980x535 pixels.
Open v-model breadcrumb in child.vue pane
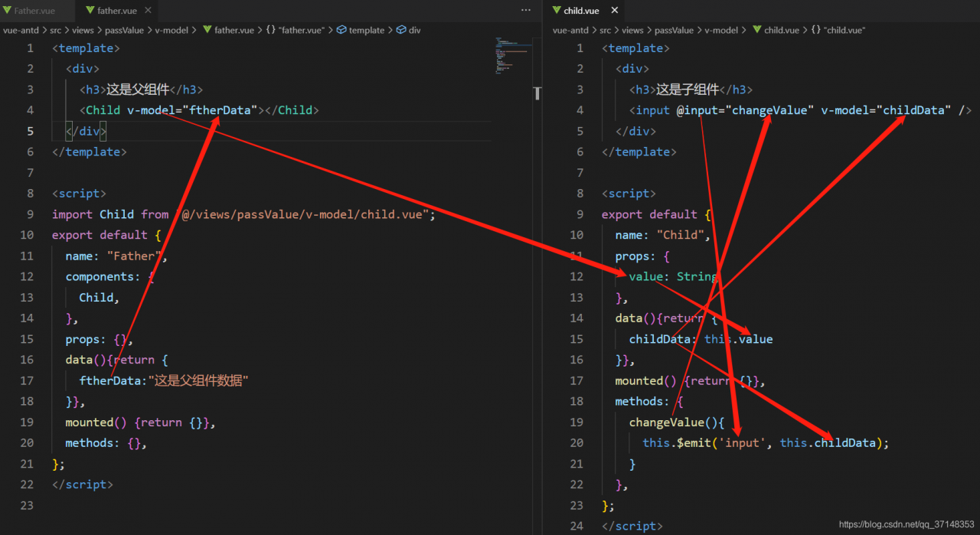click(x=721, y=30)
